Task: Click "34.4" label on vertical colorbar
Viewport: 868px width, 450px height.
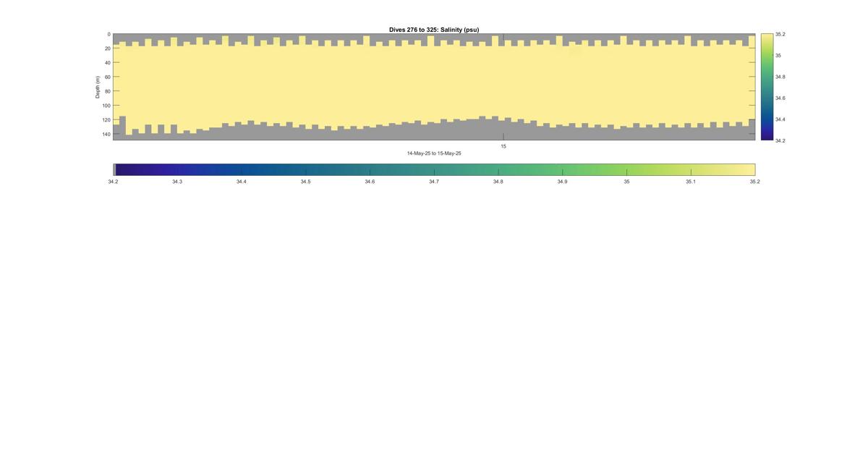Action: tap(780, 119)
